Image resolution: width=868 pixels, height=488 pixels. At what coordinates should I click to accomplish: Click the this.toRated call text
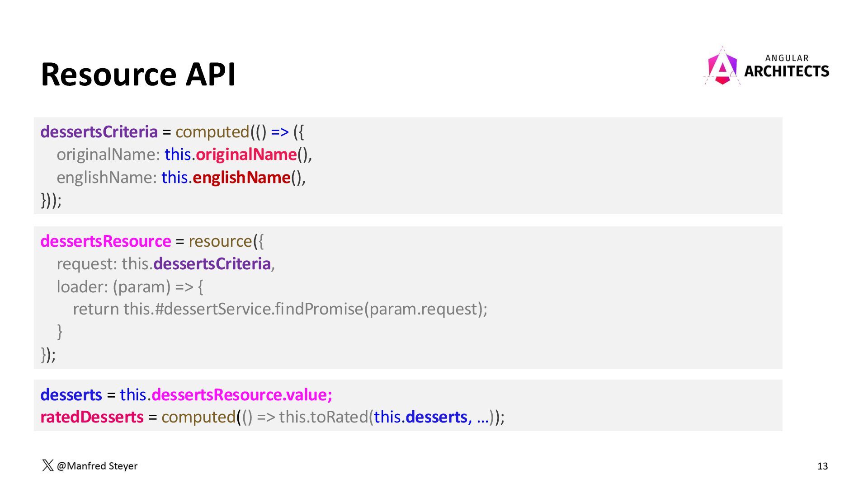pos(323,417)
